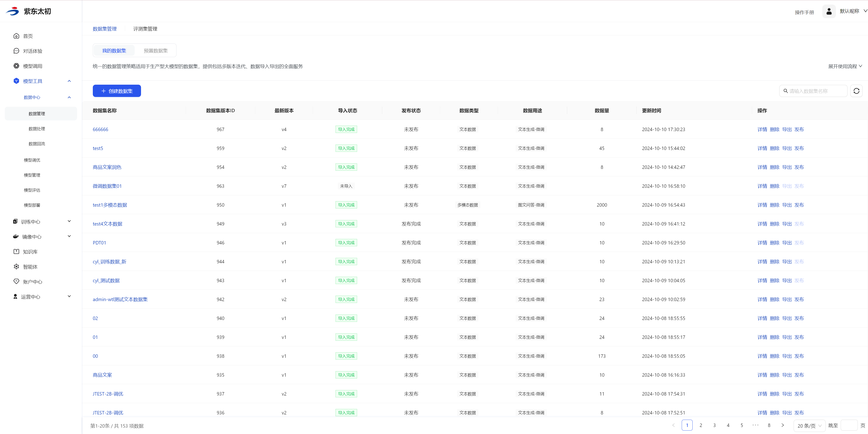Click the refresh icon beside search box
Viewport: 868px width, 434px height.
(856, 91)
